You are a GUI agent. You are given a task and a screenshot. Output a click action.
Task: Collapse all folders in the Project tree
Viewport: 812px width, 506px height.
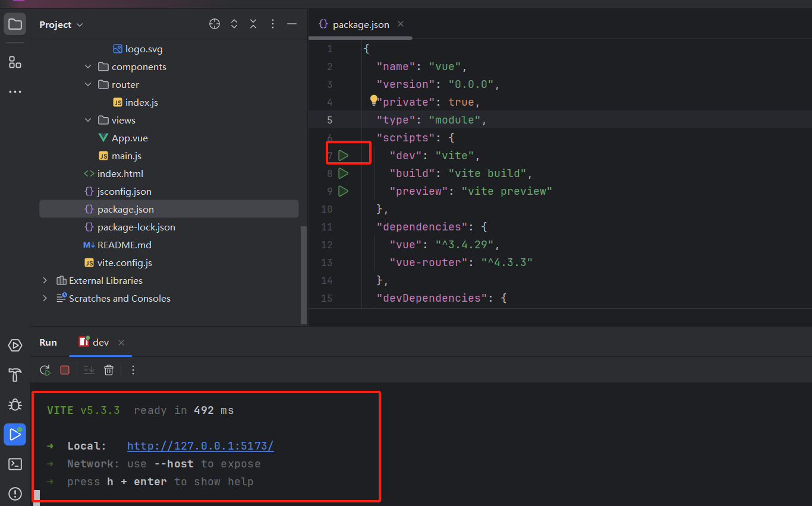[253, 24]
